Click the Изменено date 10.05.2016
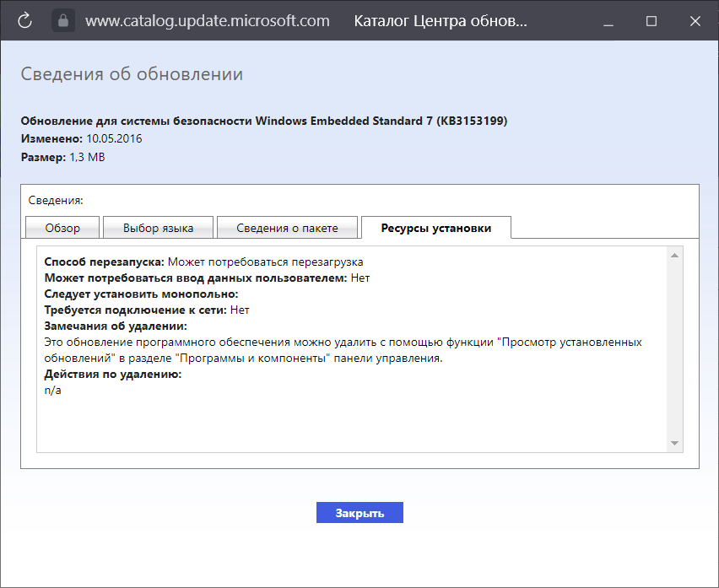This screenshot has height=588, width=719. point(114,139)
